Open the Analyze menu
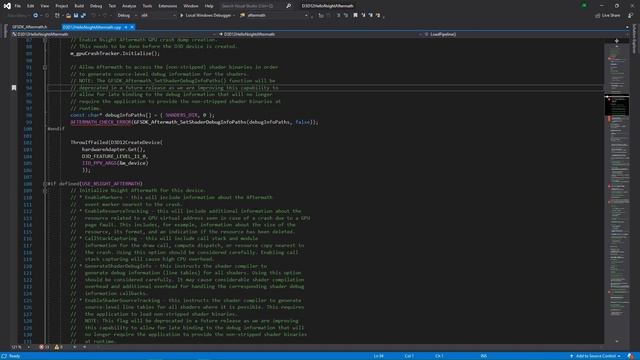The width and height of the screenshot is (640, 360). click(x=129, y=6)
